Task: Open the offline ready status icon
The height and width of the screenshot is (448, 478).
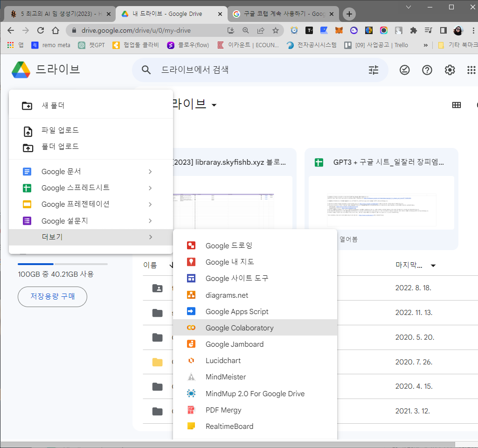Action: 404,70
